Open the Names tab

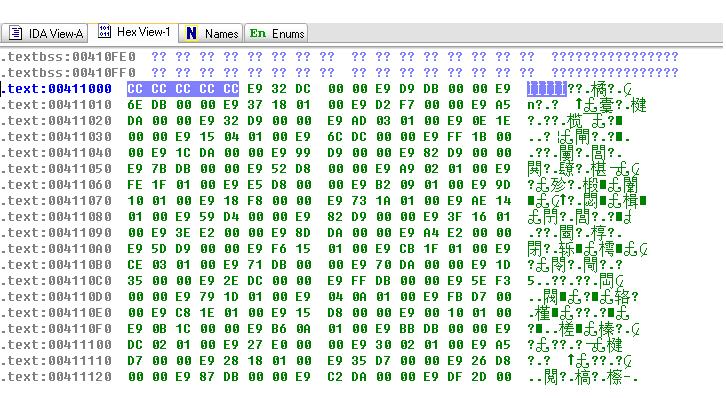click(211, 33)
